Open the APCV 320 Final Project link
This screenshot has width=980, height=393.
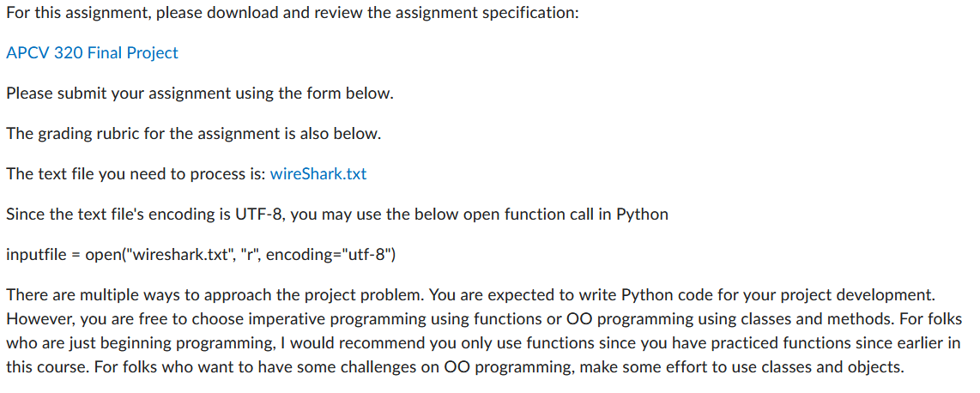[x=92, y=53]
